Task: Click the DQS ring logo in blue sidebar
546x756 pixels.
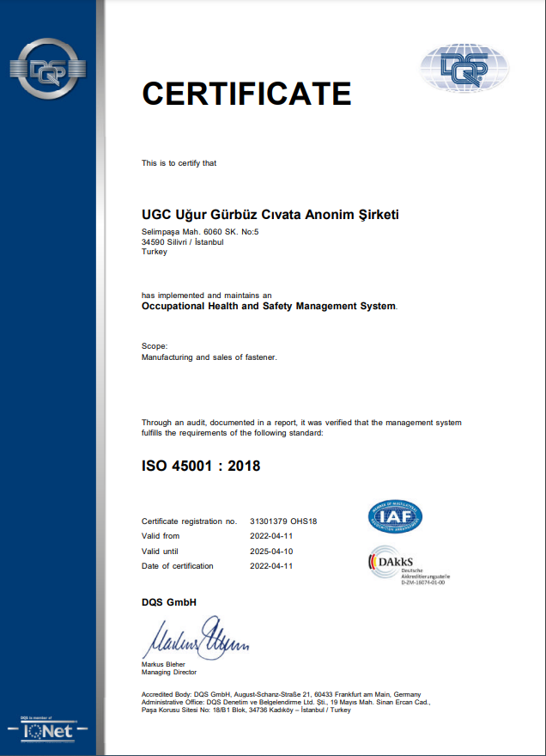Action: click(48, 69)
